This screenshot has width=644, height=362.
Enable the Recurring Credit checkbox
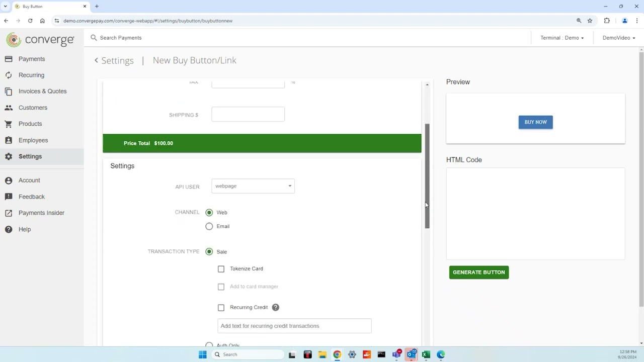pos(221,308)
